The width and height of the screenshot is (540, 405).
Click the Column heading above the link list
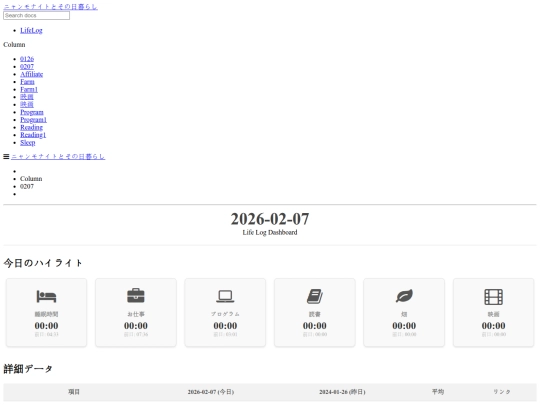(x=14, y=45)
